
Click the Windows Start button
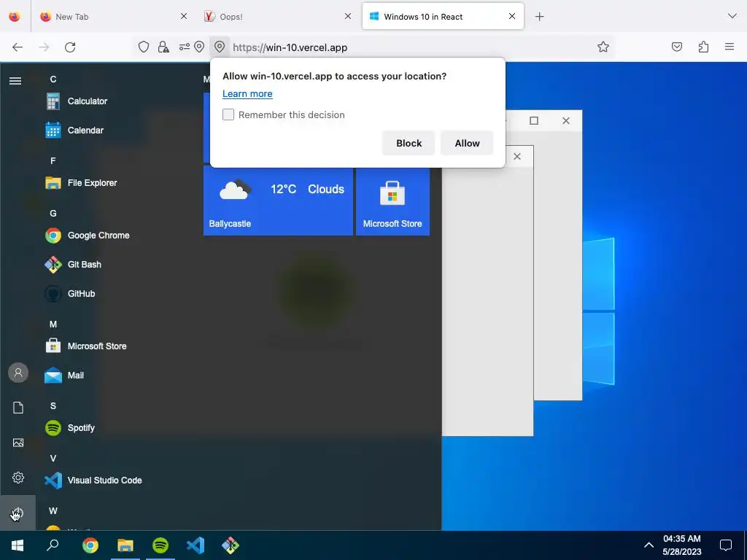pyautogui.click(x=18, y=545)
